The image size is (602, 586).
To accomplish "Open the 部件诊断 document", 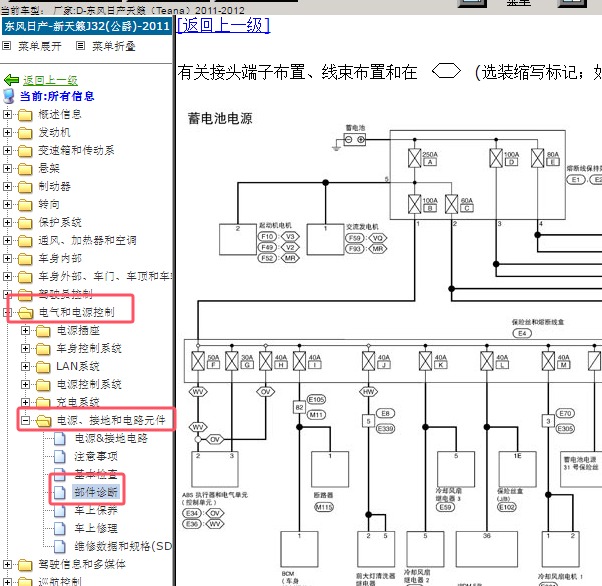I will tap(96, 492).
